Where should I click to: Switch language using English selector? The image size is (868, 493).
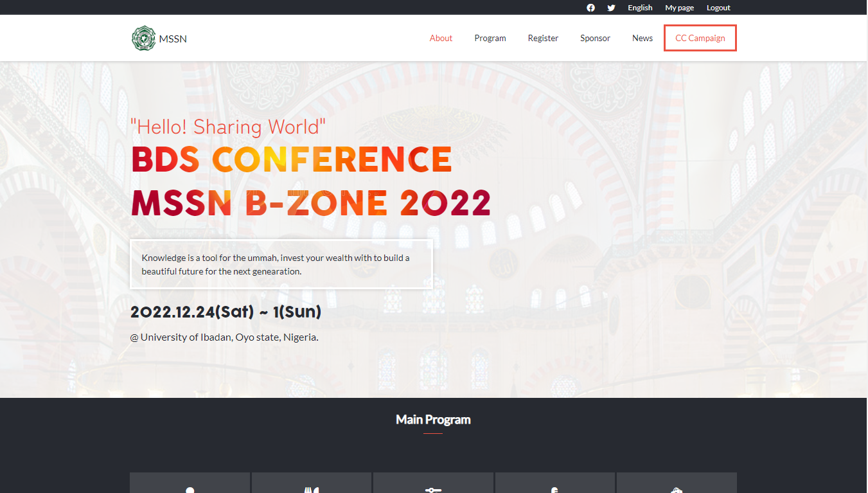click(x=640, y=8)
